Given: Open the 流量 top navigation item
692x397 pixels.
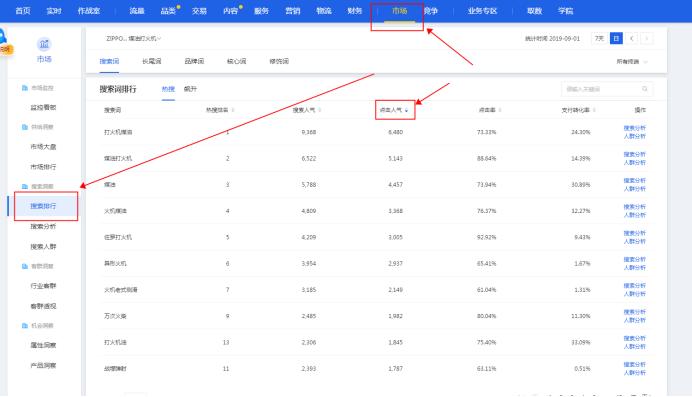Looking at the screenshot, I should pos(137,11).
